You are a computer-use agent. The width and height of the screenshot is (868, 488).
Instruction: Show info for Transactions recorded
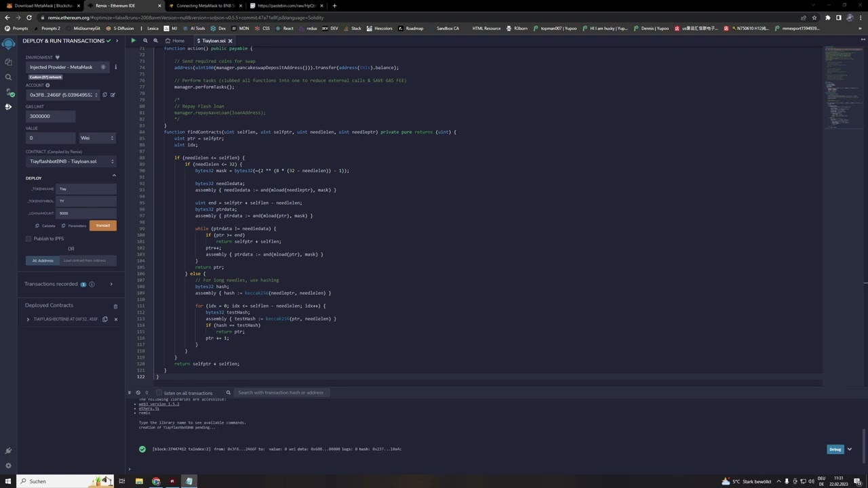(92, 284)
